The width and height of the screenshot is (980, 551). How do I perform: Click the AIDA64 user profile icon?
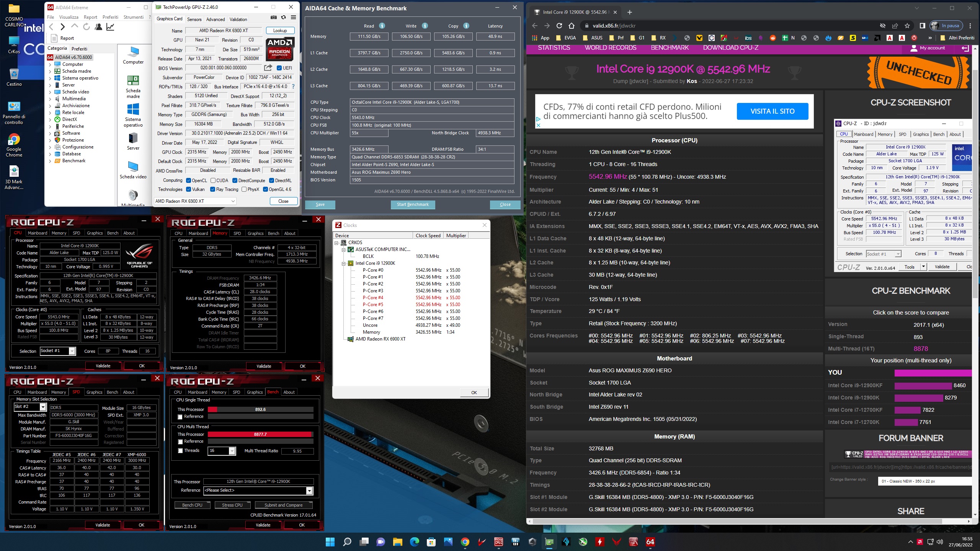click(98, 27)
